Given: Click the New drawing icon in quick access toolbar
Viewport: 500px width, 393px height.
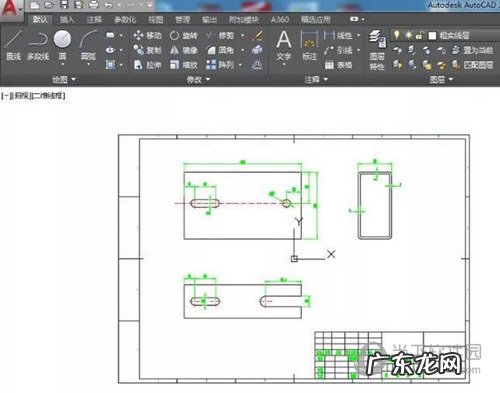Looking at the screenshot, I should tap(35, 5).
